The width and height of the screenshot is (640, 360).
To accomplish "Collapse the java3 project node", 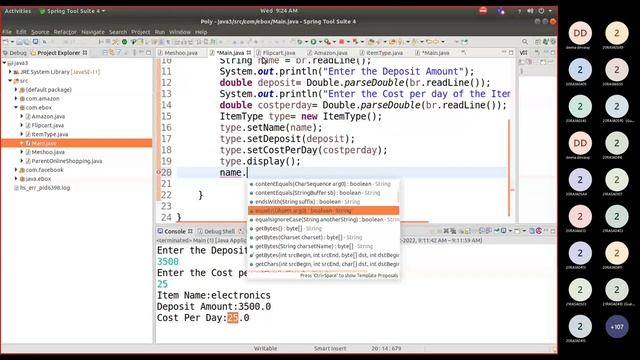I will (x=4, y=63).
